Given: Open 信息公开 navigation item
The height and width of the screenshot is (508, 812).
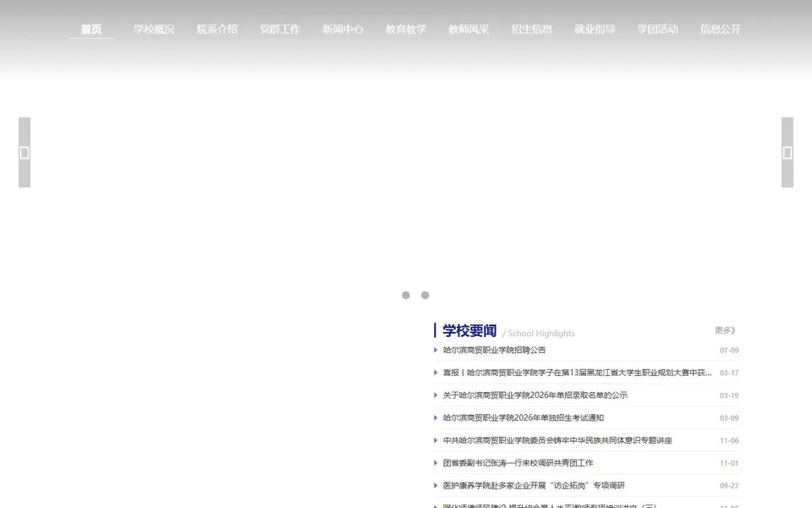Looking at the screenshot, I should (x=721, y=29).
